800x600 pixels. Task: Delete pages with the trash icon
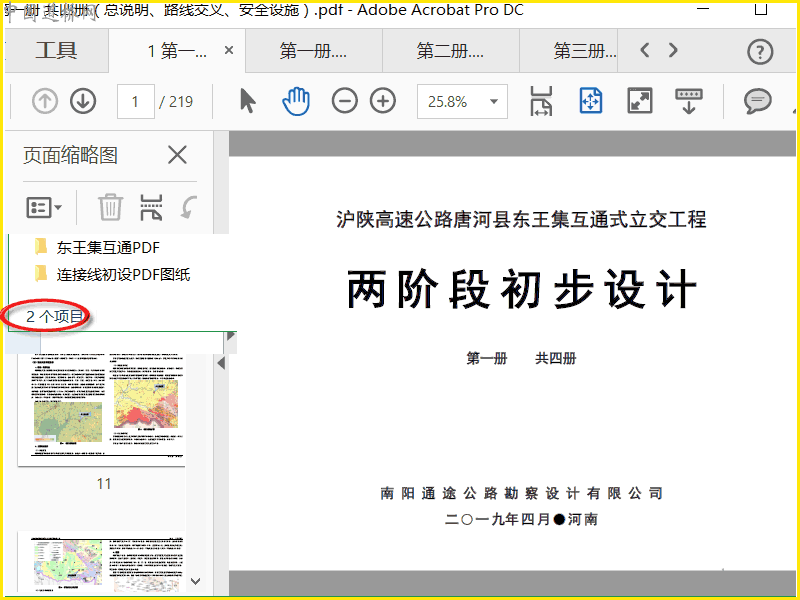[110, 207]
